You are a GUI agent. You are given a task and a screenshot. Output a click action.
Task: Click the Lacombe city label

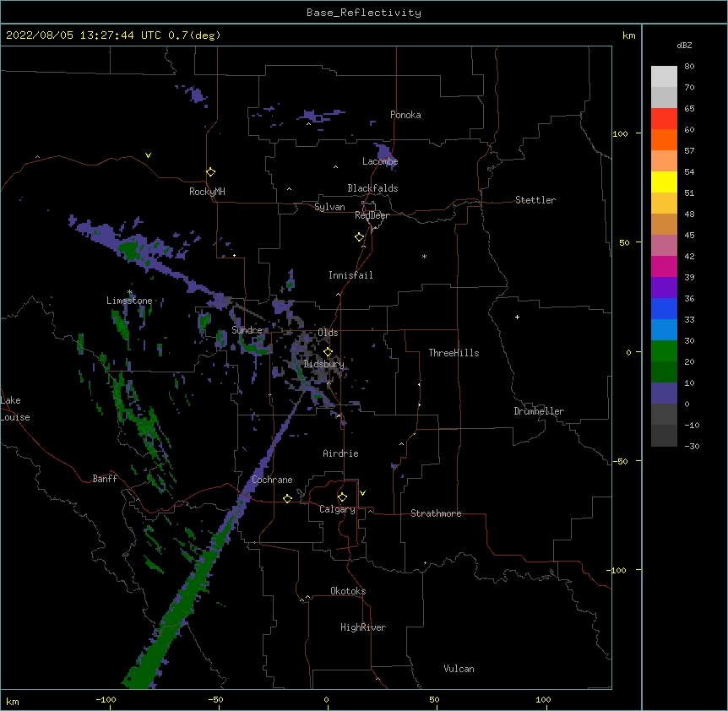[380, 161]
